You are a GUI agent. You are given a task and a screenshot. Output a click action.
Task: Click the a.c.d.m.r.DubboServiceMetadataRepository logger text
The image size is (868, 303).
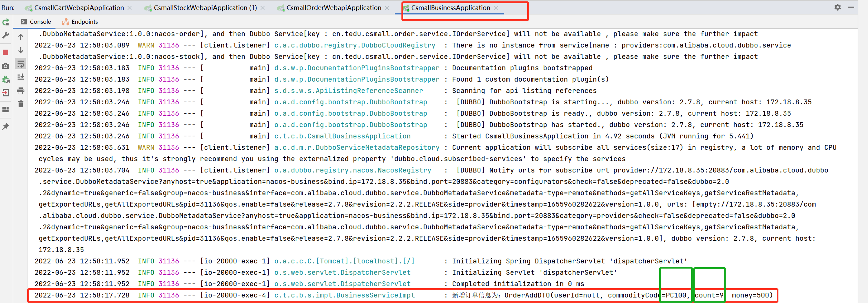[x=357, y=147]
